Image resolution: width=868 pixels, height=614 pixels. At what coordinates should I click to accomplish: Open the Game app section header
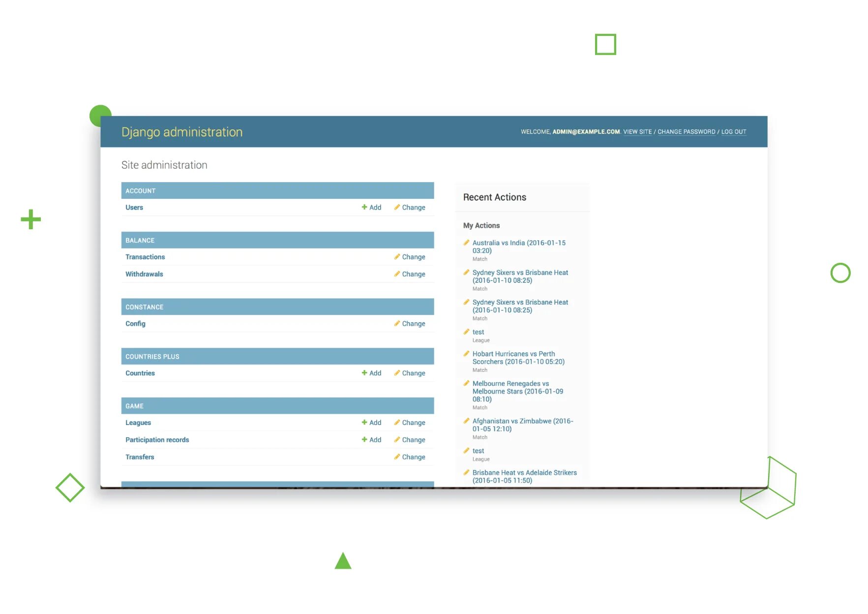pos(134,406)
